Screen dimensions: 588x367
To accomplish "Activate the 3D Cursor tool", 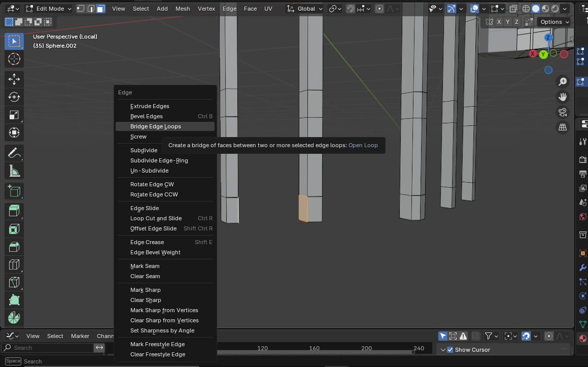I will [x=14, y=59].
